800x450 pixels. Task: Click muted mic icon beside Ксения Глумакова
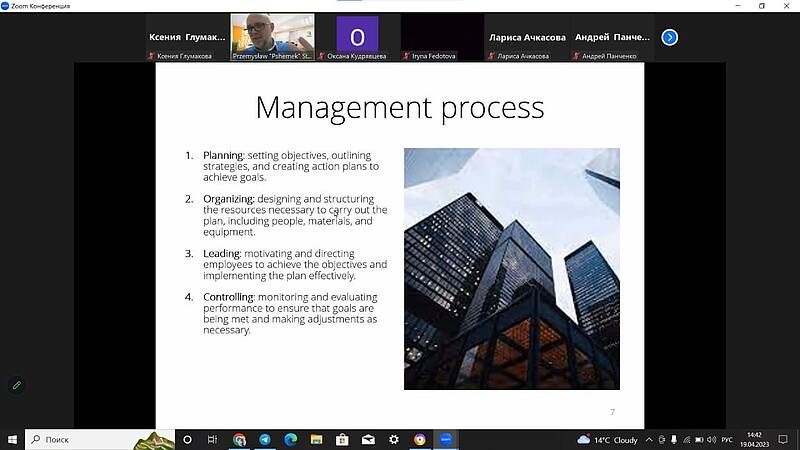pos(151,56)
